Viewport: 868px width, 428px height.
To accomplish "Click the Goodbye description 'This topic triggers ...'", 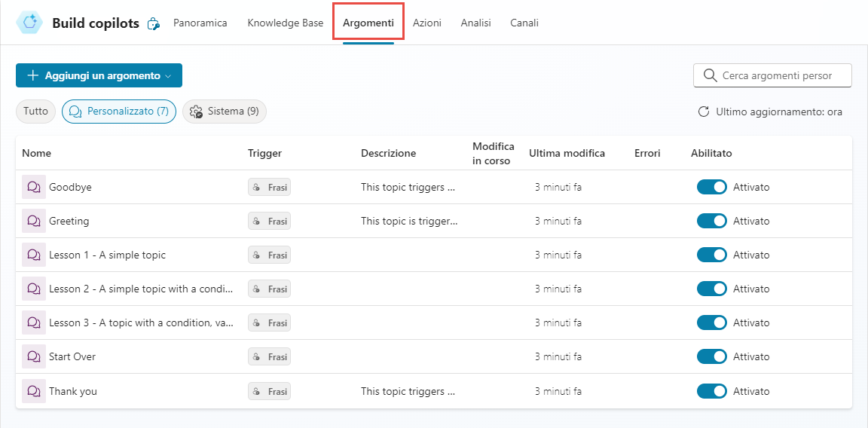I will pos(408,187).
